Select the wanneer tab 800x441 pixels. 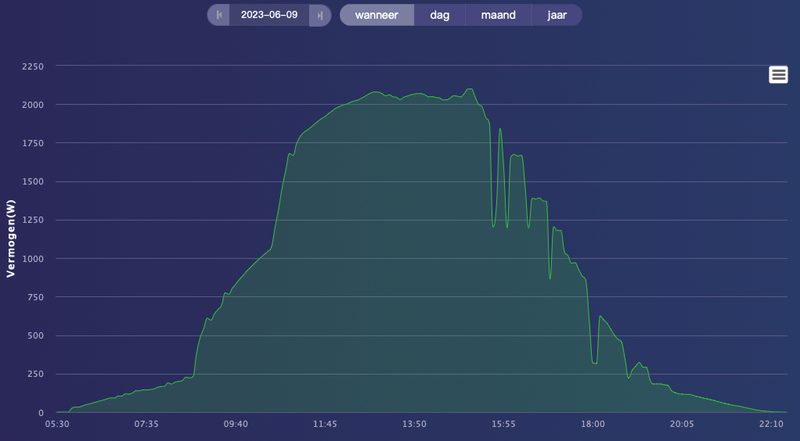tap(377, 15)
